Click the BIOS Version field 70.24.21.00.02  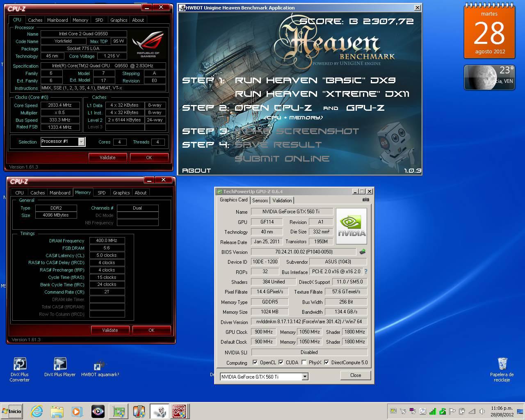[x=304, y=252]
